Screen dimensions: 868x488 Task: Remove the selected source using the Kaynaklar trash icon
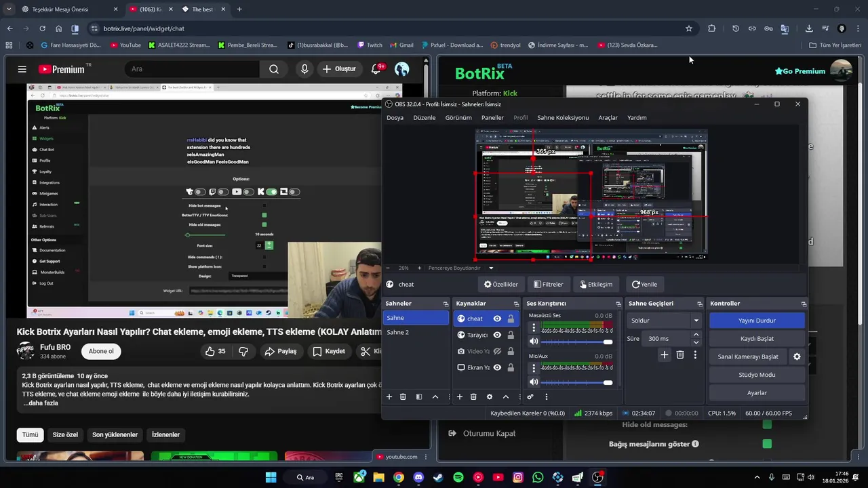point(473,396)
